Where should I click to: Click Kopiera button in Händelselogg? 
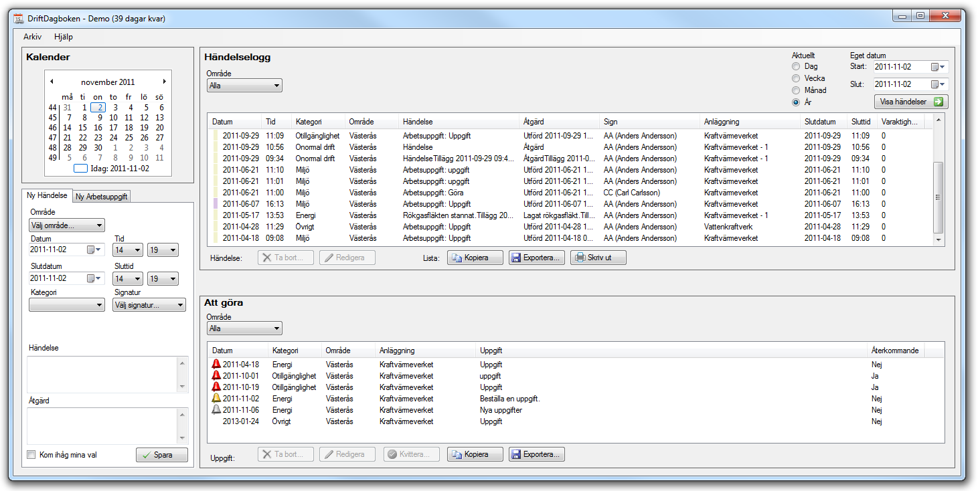click(475, 258)
